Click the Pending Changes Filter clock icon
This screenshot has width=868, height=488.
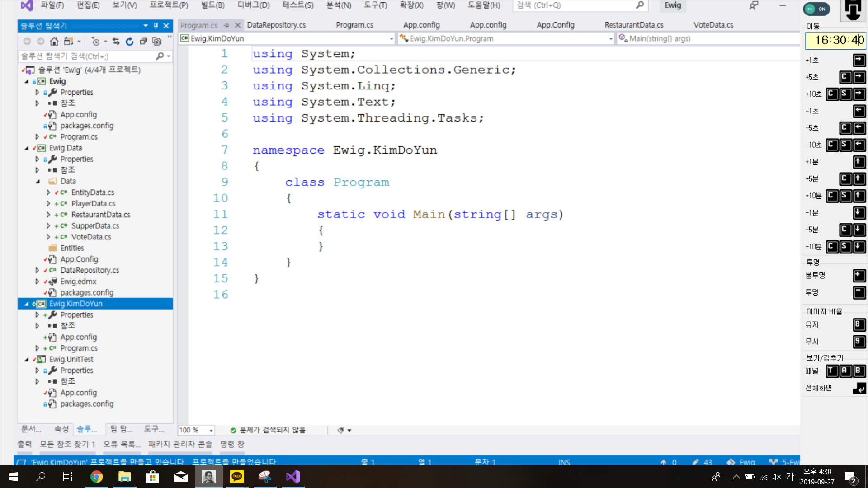pos(95,42)
